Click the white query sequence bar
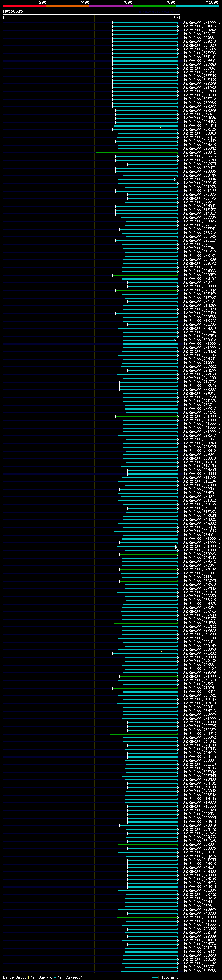 point(92,14)
